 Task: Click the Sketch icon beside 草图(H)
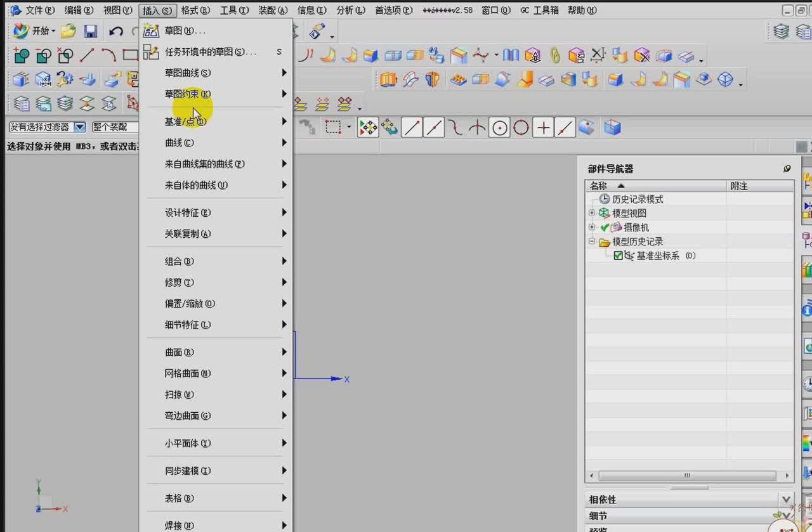coord(151,30)
